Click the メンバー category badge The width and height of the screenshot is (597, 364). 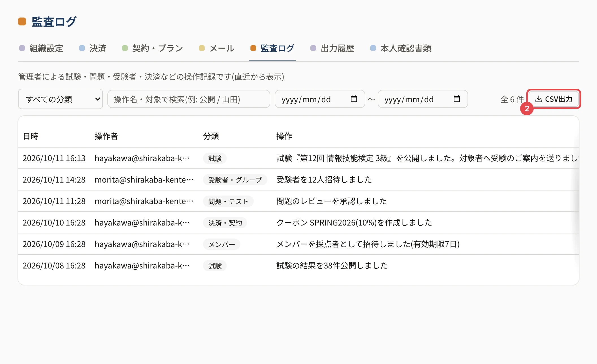[x=222, y=244]
